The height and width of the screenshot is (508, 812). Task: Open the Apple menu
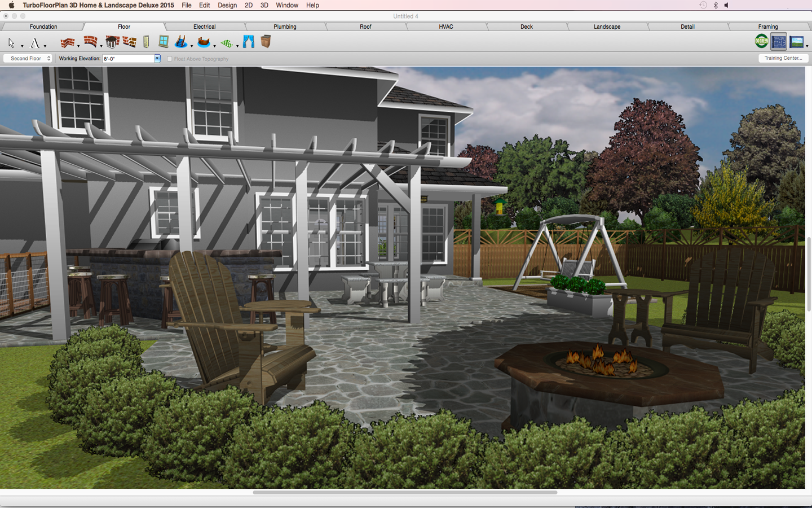tap(11, 5)
